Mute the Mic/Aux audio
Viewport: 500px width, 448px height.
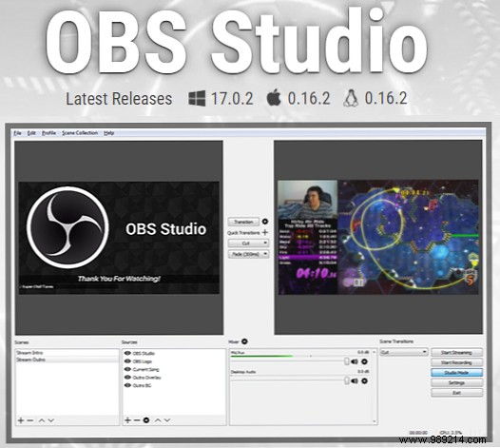(355, 361)
